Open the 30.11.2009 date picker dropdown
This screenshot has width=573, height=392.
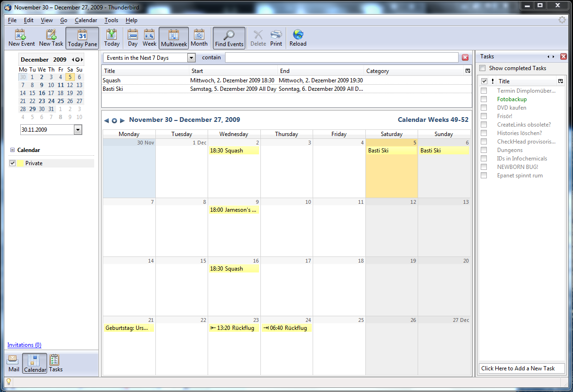(78, 129)
